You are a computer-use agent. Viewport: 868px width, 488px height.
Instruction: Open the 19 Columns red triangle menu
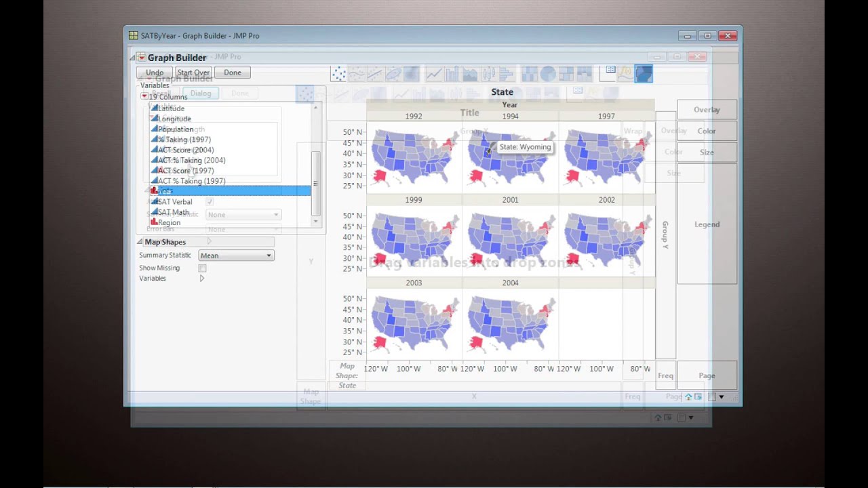pos(144,97)
